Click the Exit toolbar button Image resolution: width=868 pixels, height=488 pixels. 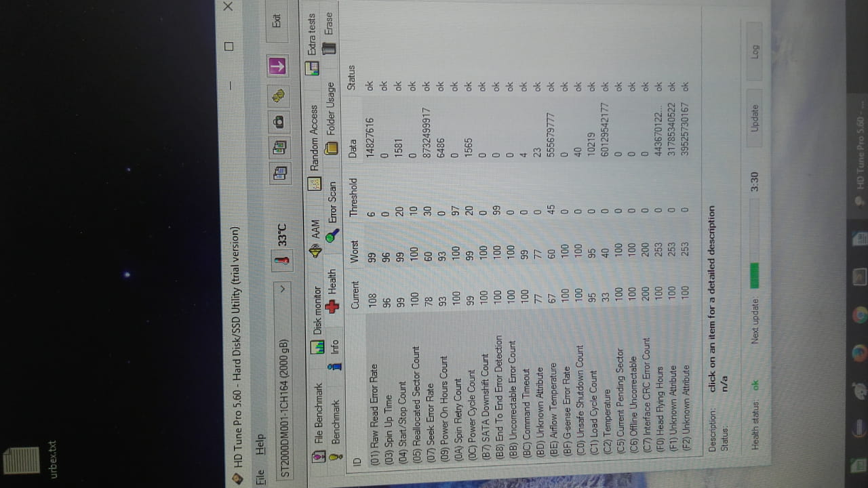277,22
